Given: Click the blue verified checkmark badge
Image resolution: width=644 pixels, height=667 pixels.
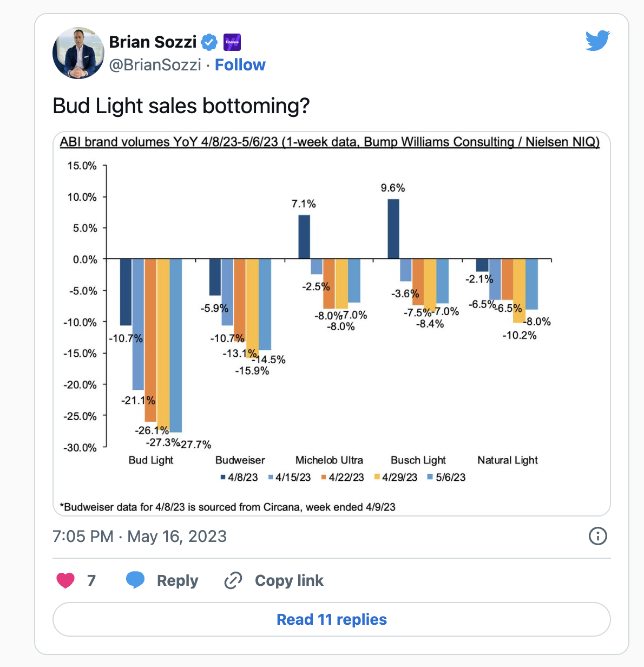Looking at the screenshot, I should [209, 42].
